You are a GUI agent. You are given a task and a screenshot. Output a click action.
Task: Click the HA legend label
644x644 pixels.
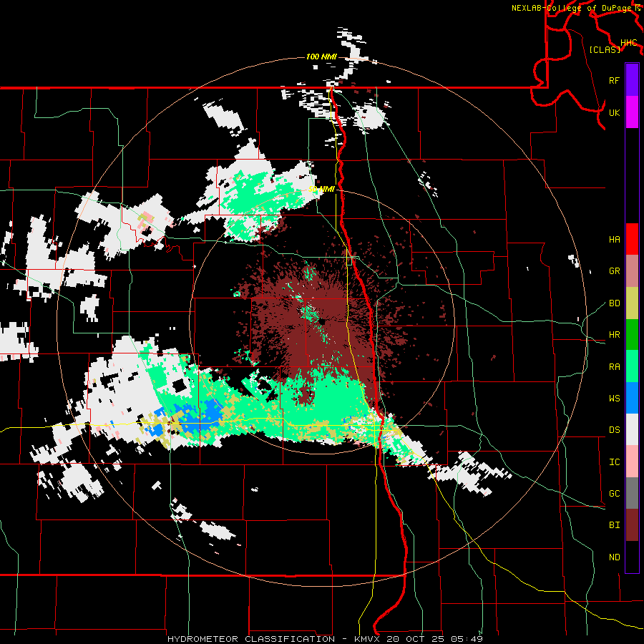point(614,239)
